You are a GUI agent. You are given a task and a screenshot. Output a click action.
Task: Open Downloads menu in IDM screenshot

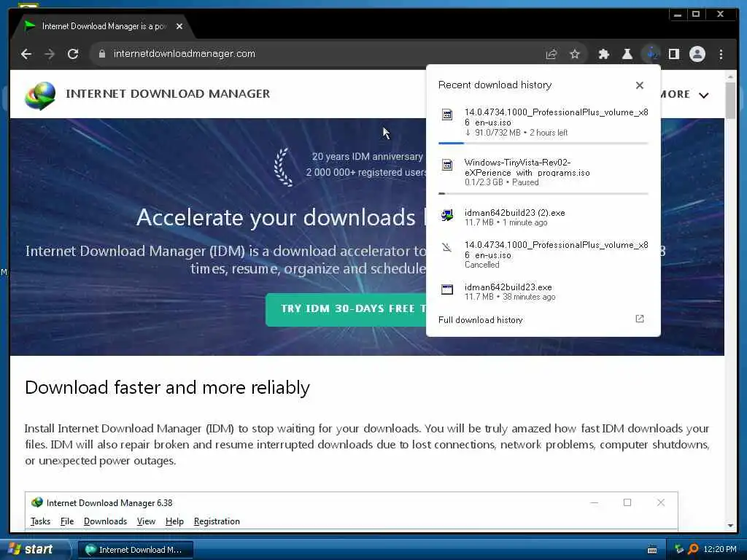pos(105,521)
